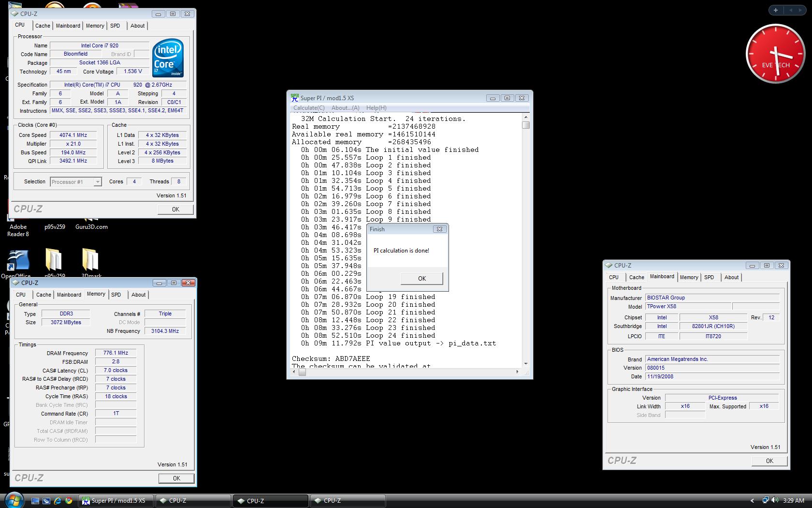
Task: Click Super PI horizontal scrollbar right arrow
Action: pyautogui.click(x=517, y=372)
